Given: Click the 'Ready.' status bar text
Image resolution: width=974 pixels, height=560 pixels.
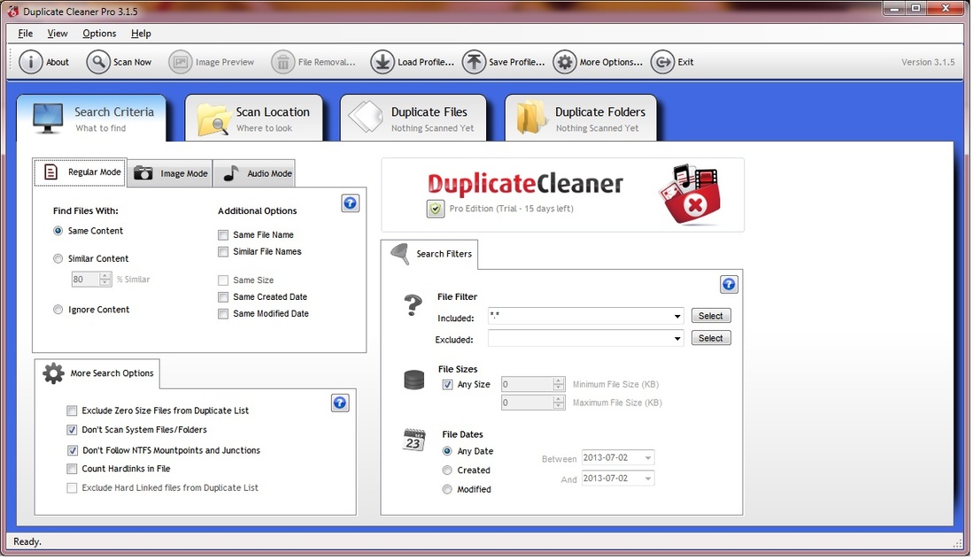Looking at the screenshot, I should click(27, 542).
